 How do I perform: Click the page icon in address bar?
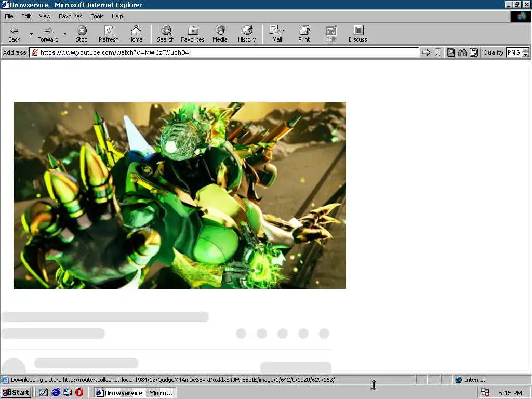pos(35,52)
